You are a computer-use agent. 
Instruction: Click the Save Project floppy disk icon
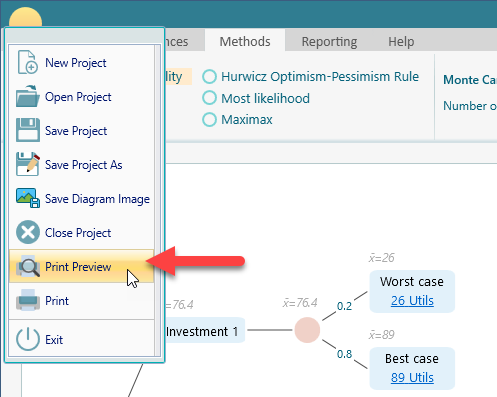point(28,130)
